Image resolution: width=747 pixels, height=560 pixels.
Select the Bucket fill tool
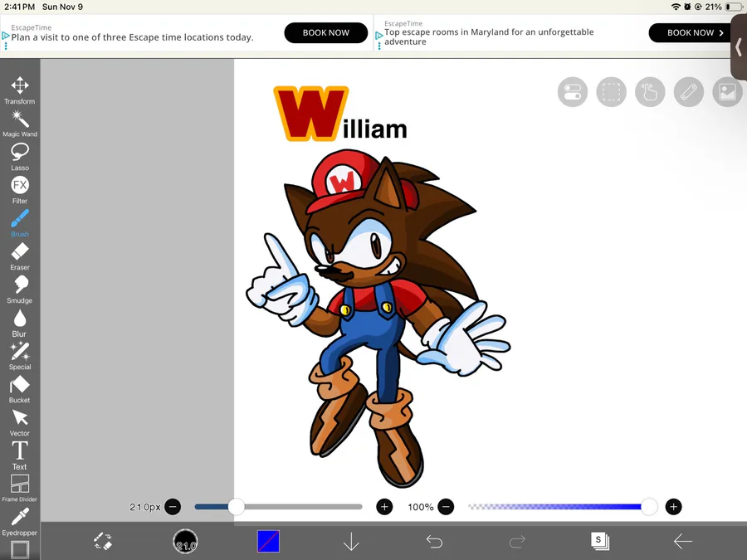coord(20,390)
